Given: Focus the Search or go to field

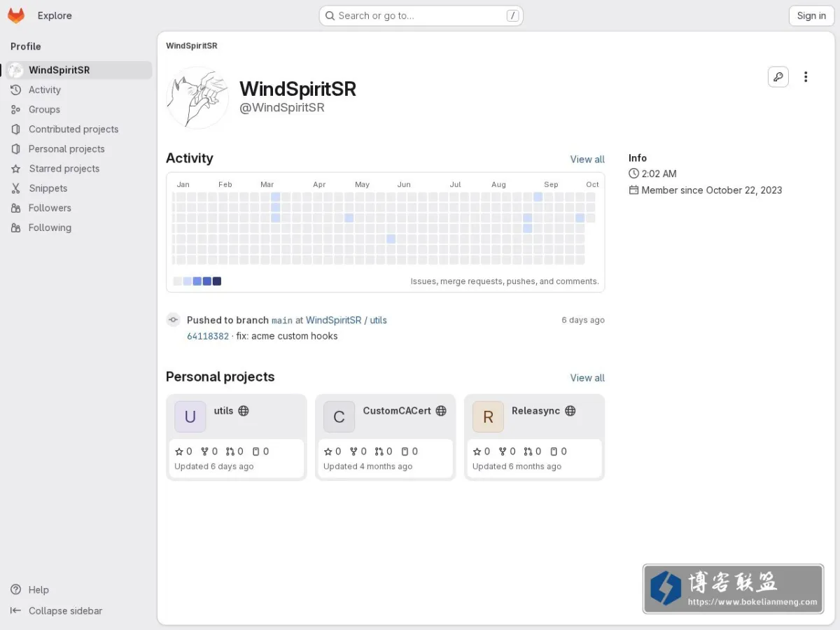Looking at the screenshot, I should pyautogui.click(x=421, y=15).
